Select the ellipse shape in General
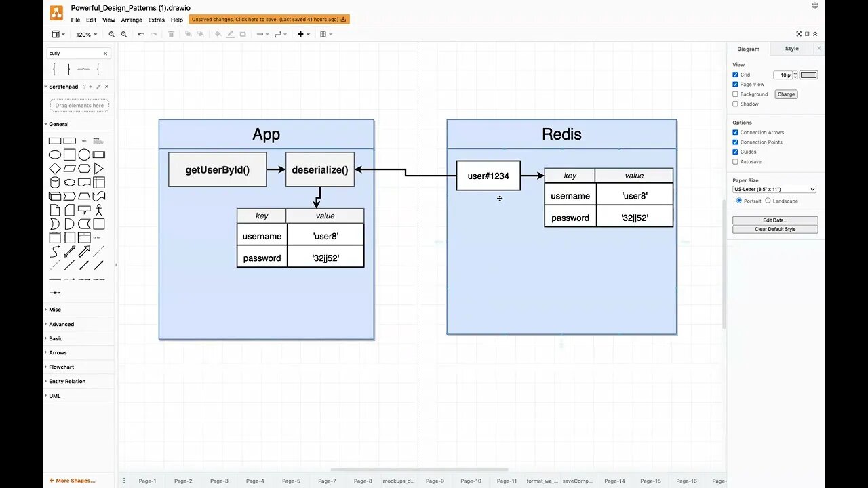The image size is (868, 488). click(55, 155)
